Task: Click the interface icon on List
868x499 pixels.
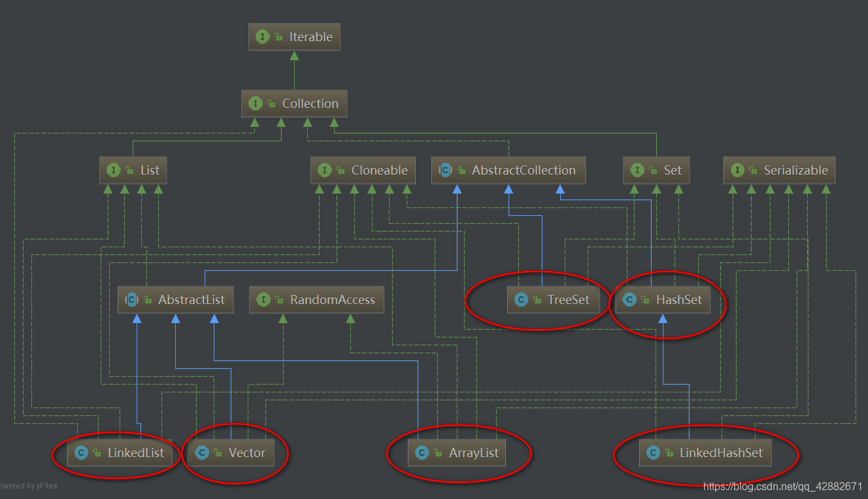Action: (114, 171)
